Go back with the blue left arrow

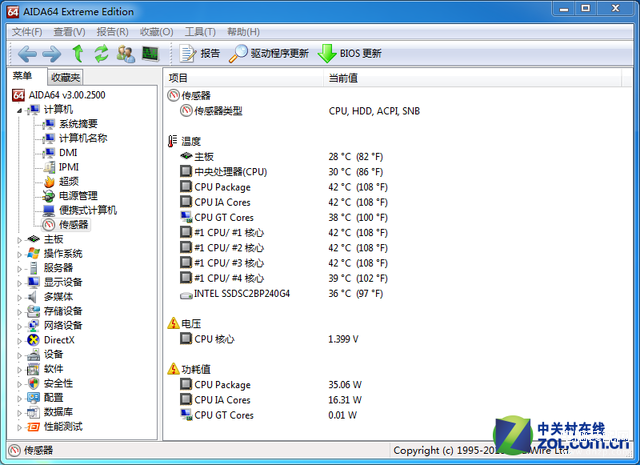27,53
